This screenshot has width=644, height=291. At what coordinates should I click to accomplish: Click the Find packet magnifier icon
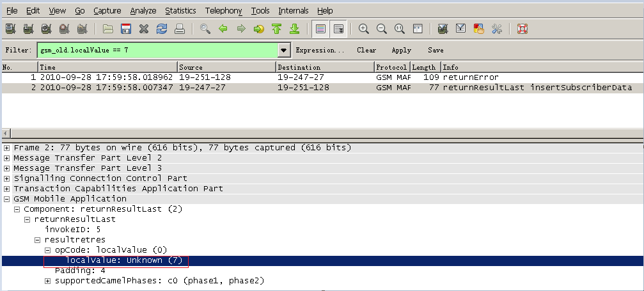(x=205, y=29)
